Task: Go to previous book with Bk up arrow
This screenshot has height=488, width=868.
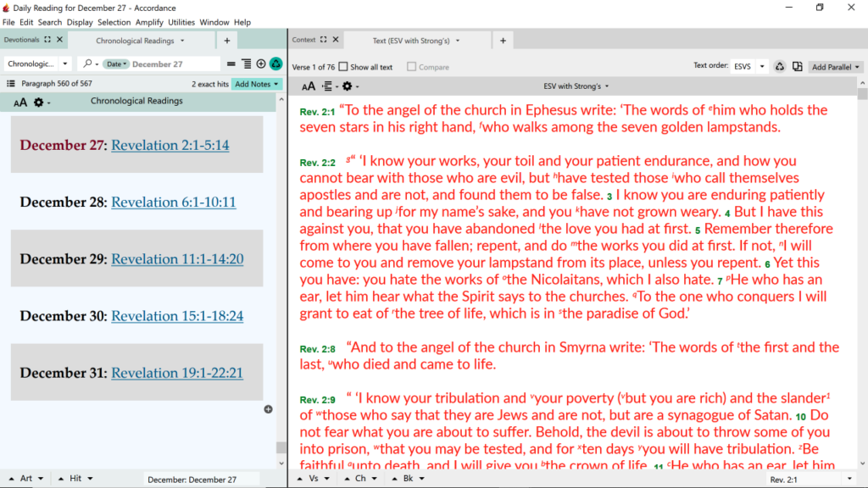Action: [x=394, y=479]
